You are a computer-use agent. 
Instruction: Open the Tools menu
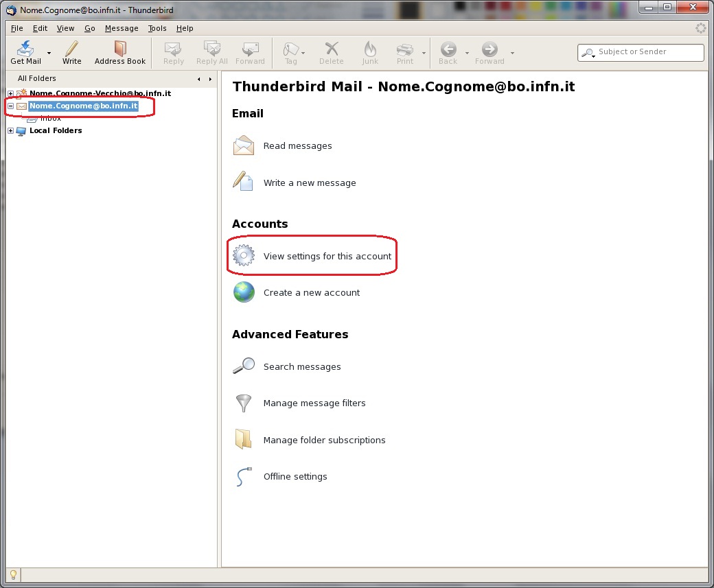click(157, 28)
